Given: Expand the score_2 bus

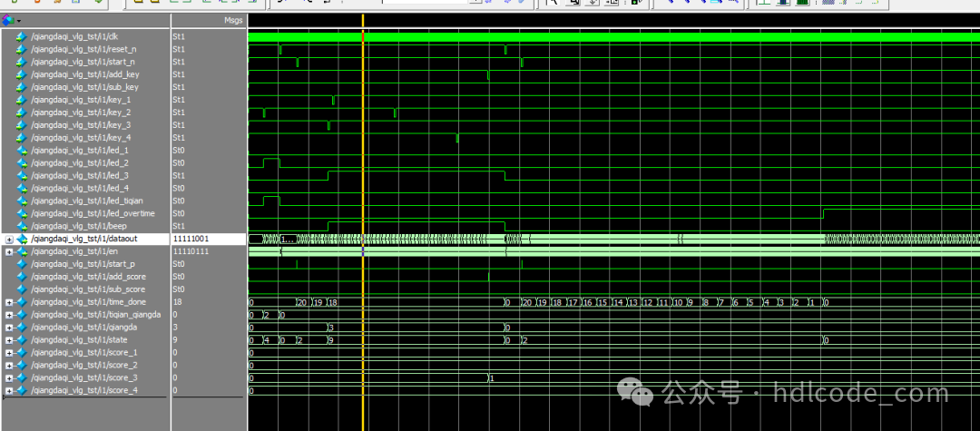Looking at the screenshot, I should [x=9, y=366].
